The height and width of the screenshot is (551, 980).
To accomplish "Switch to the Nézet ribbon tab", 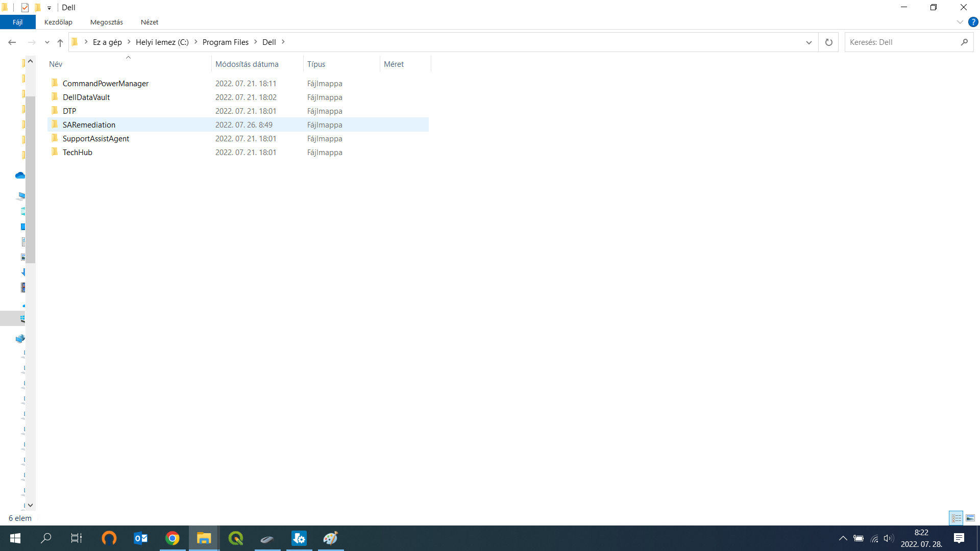I will pyautogui.click(x=150, y=22).
